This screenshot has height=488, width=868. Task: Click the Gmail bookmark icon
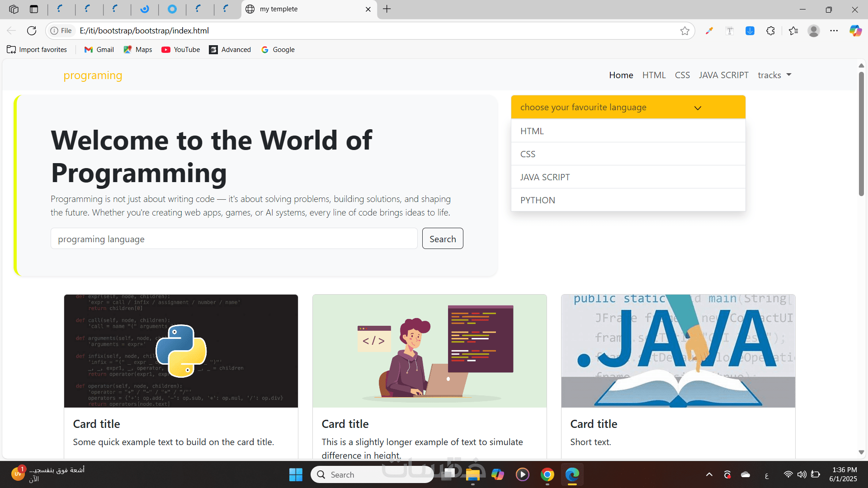coord(89,50)
